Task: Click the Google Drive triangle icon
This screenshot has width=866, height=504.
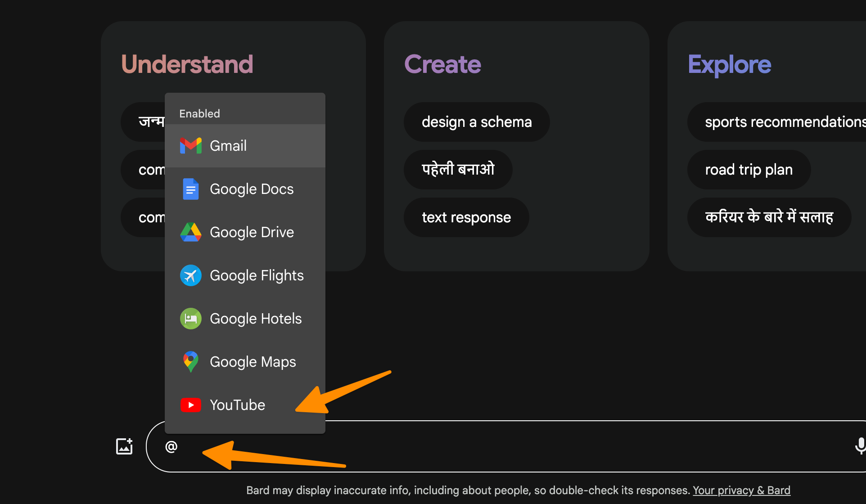Action: [x=190, y=232]
